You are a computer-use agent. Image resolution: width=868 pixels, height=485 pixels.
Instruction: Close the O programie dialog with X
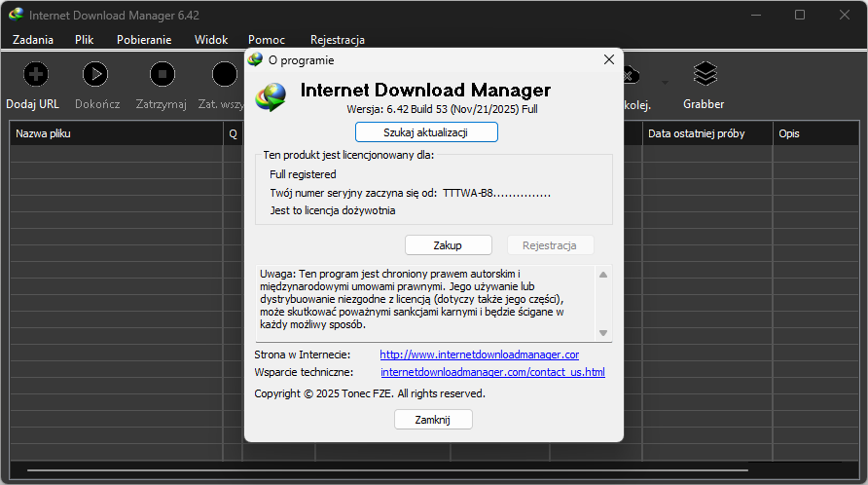coord(609,59)
